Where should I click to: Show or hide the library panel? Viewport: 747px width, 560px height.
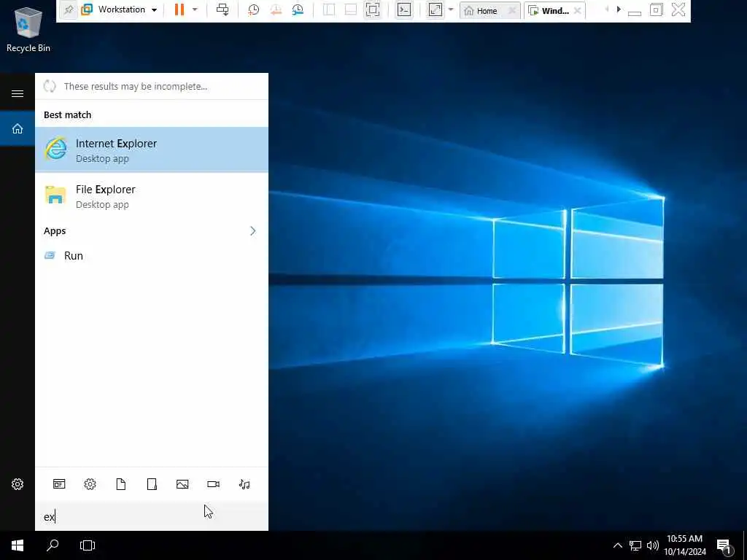[x=329, y=9]
